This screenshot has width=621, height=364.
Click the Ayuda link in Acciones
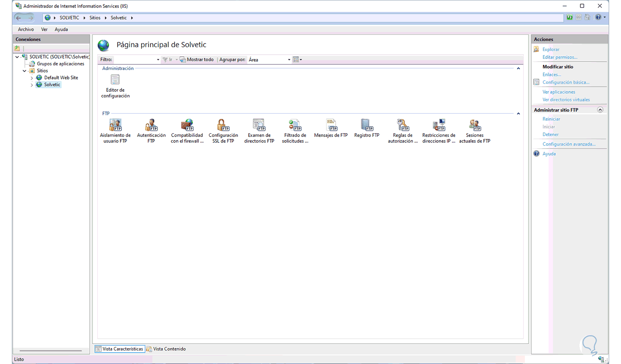[549, 154]
